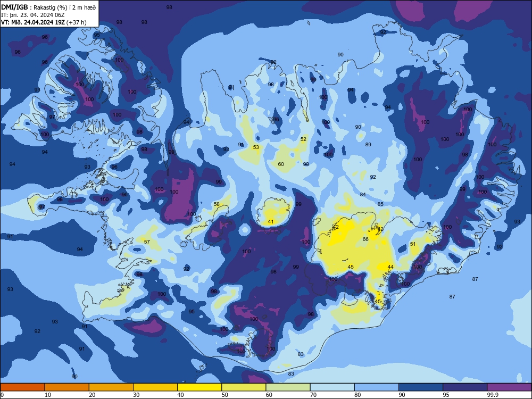The width and height of the screenshot is (532, 399).
Task: Select the '53' humidity value on the map
Action: pos(256,147)
